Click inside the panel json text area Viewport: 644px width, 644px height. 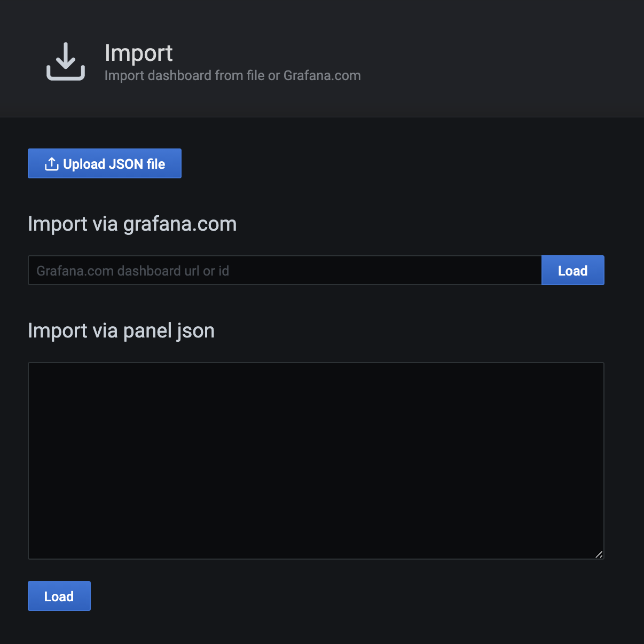click(x=316, y=461)
